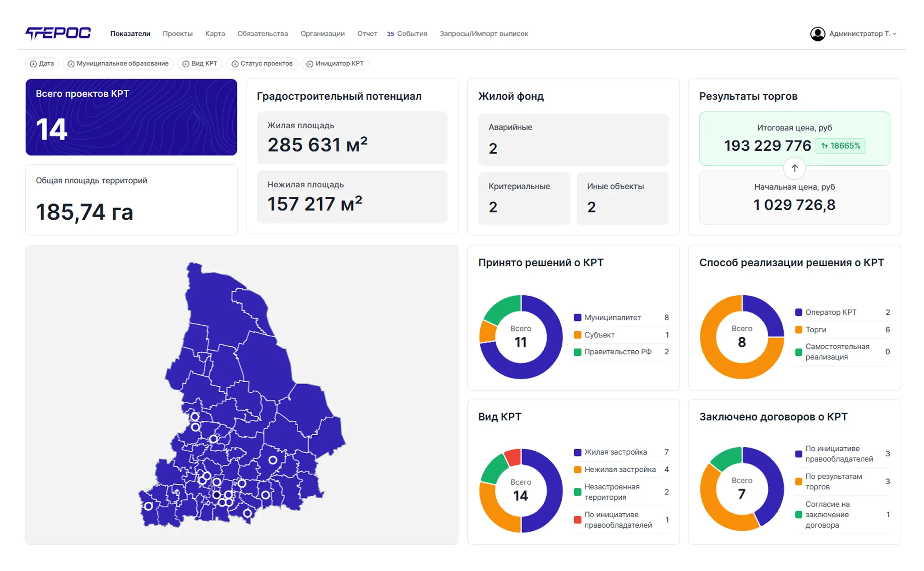
Task: Open Запросы/Импорт выписок page
Action: (484, 34)
